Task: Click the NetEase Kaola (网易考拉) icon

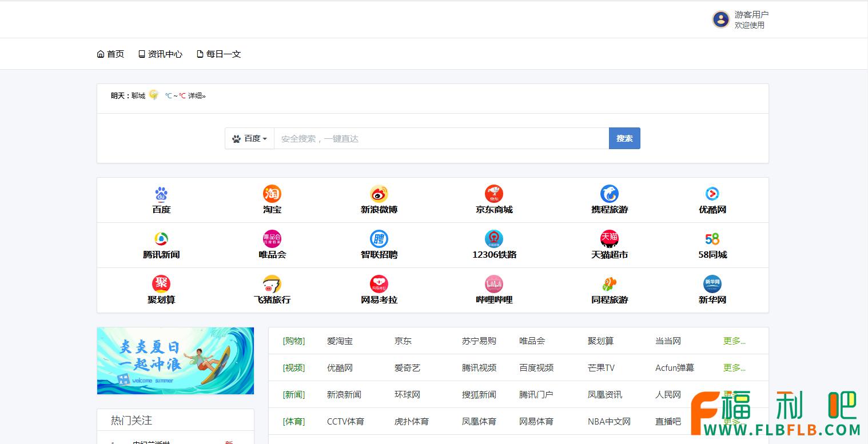Action: click(379, 284)
